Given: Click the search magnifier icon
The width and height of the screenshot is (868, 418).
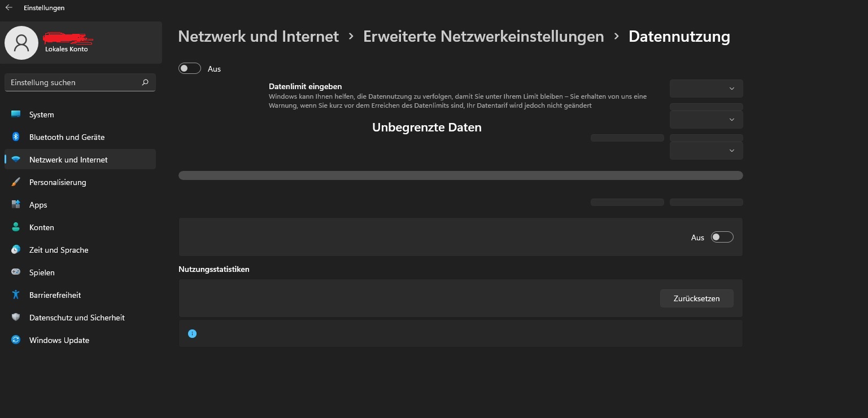Looking at the screenshot, I should [145, 82].
